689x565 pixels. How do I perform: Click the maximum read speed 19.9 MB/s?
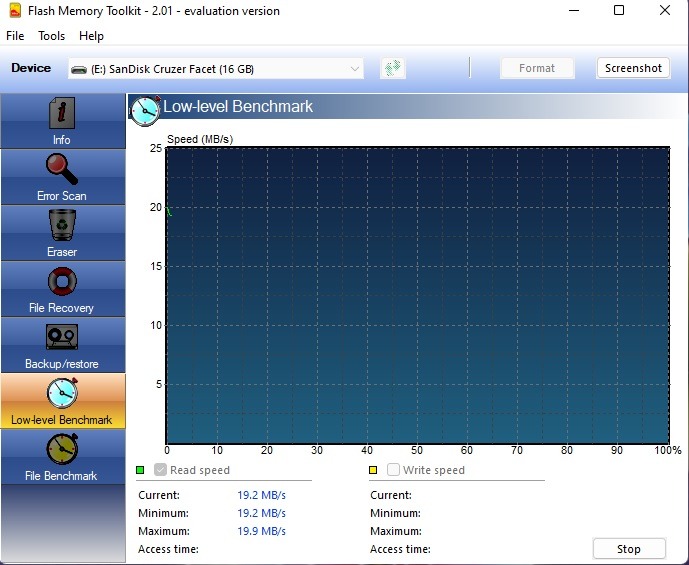(x=261, y=531)
